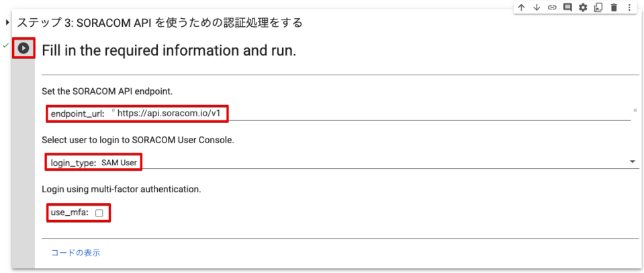Viewport: 644px width, 273px height.
Task: Add a comment using speech bubble icon
Action: pos(567,8)
